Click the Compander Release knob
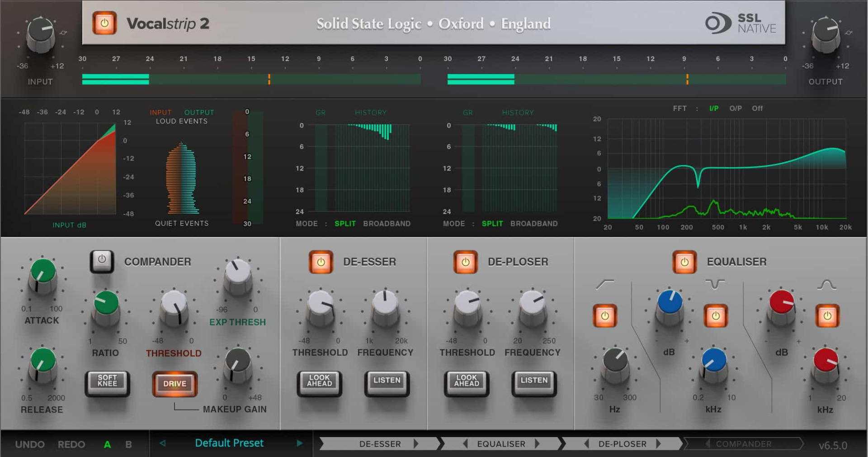868x457 pixels. tap(42, 366)
